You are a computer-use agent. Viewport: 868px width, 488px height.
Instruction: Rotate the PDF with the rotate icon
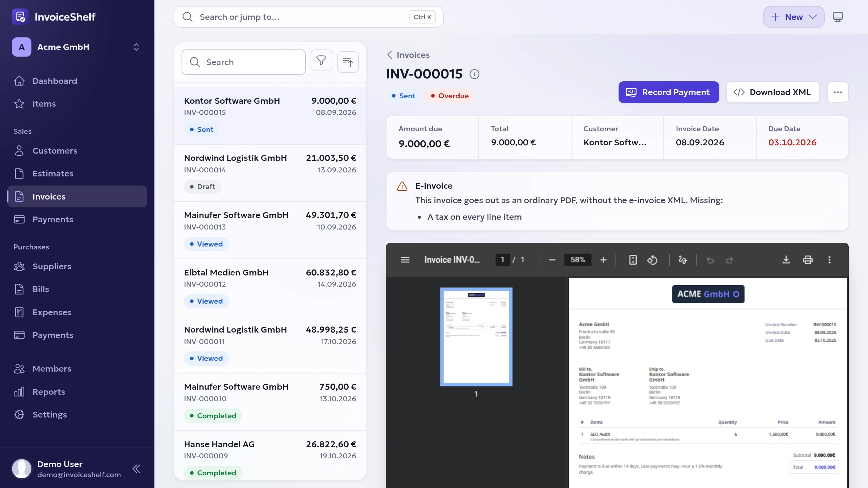tap(652, 260)
